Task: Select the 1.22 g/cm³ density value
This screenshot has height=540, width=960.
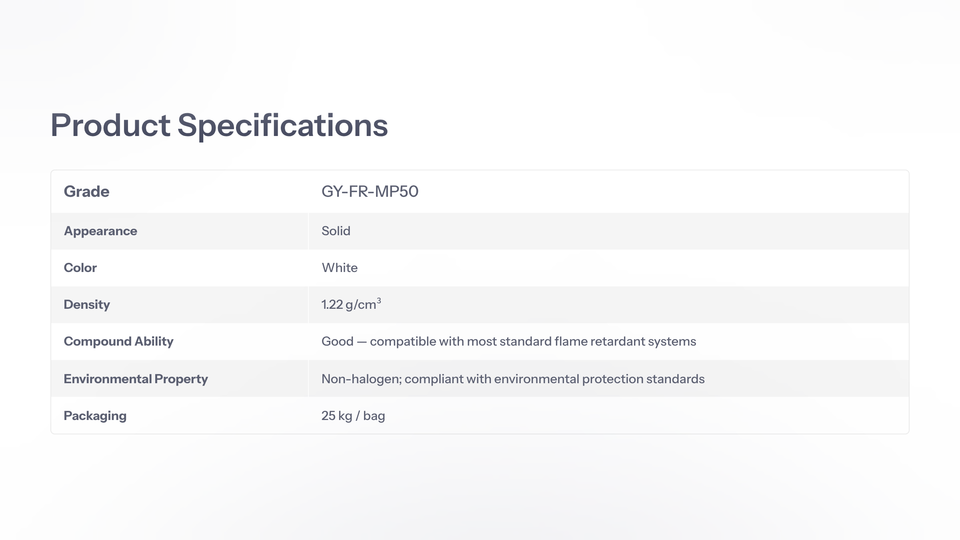Action: point(350,305)
